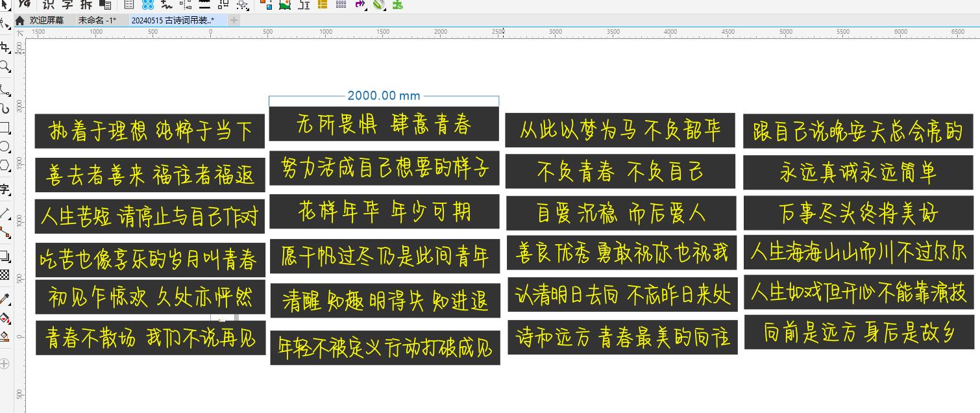Select banner 不负青春 不负自己

pyautogui.click(x=620, y=171)
